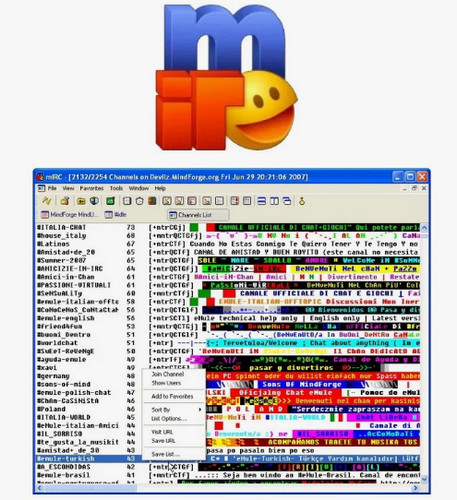Select the #Summer-2007 channel row
Viewport: 457px width, 500px height.
(x=228, y=260)
